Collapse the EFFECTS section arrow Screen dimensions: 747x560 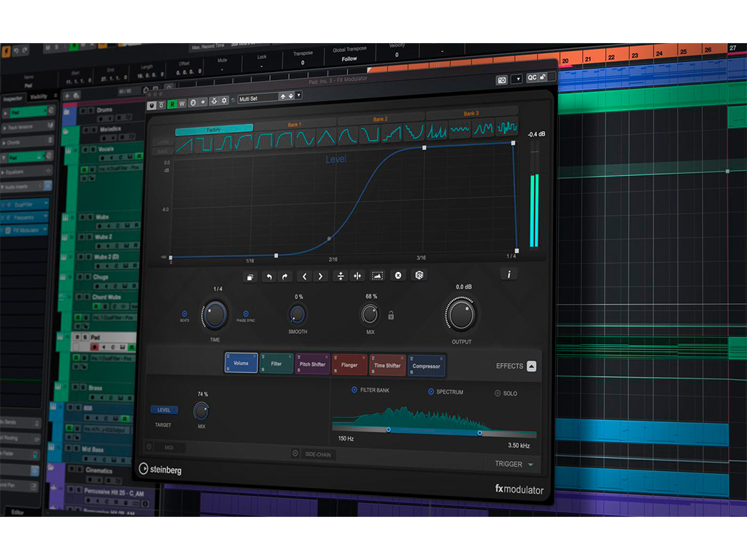(532, 366)
